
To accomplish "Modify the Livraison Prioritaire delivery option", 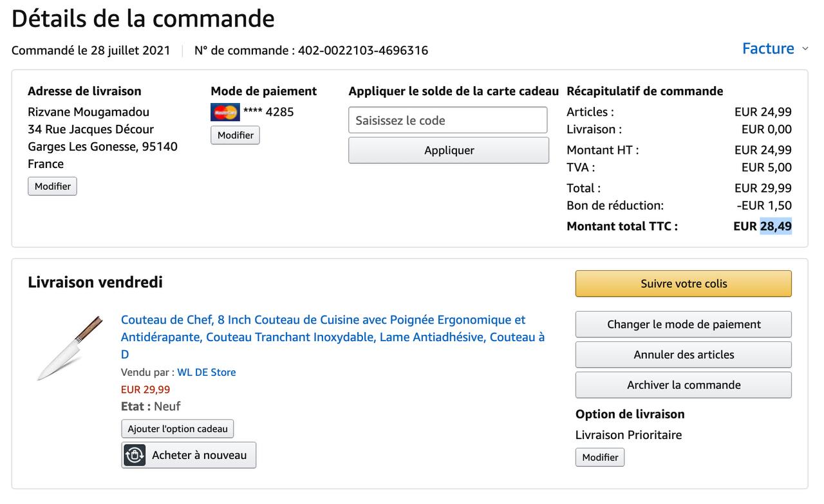I will pyautogui.click(x=599, y=457).
